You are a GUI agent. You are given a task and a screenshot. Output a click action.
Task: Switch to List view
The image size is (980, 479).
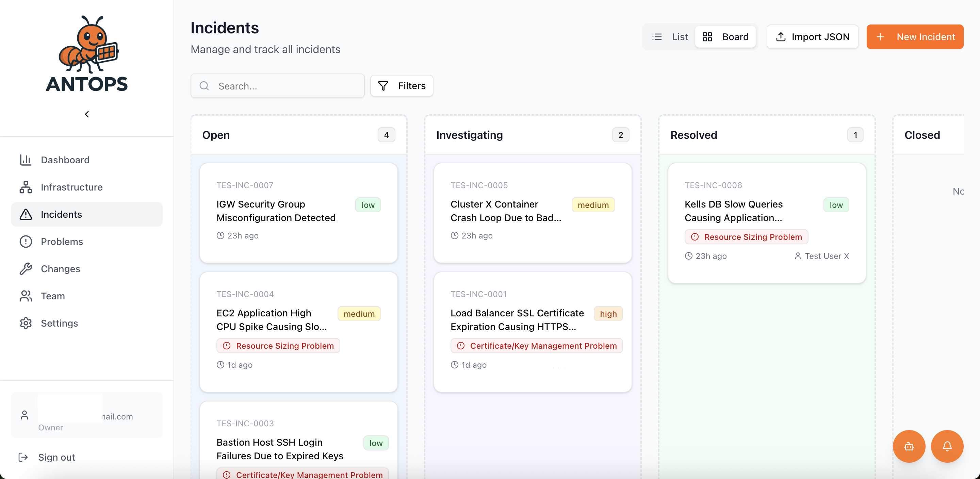(x=670, y=37)
